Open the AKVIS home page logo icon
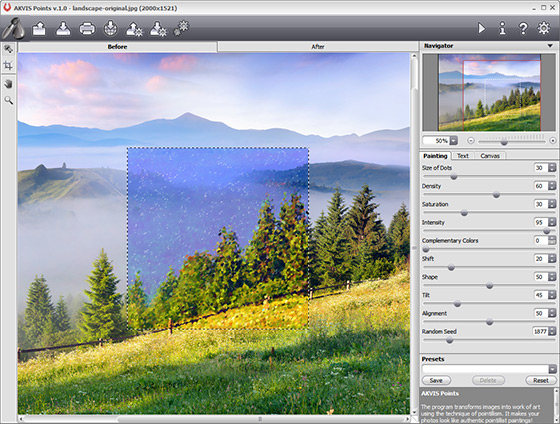The image size is (560, 424). 13,28
